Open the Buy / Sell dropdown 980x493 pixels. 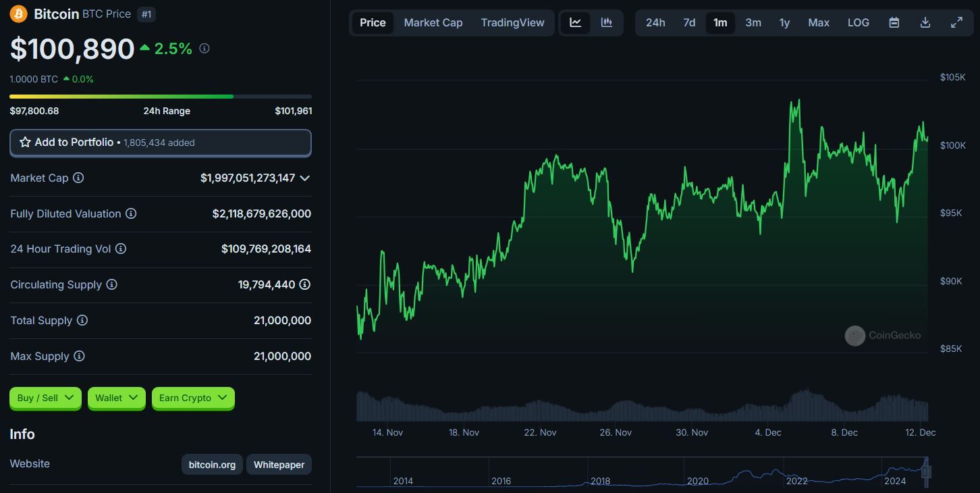point(45,398)
